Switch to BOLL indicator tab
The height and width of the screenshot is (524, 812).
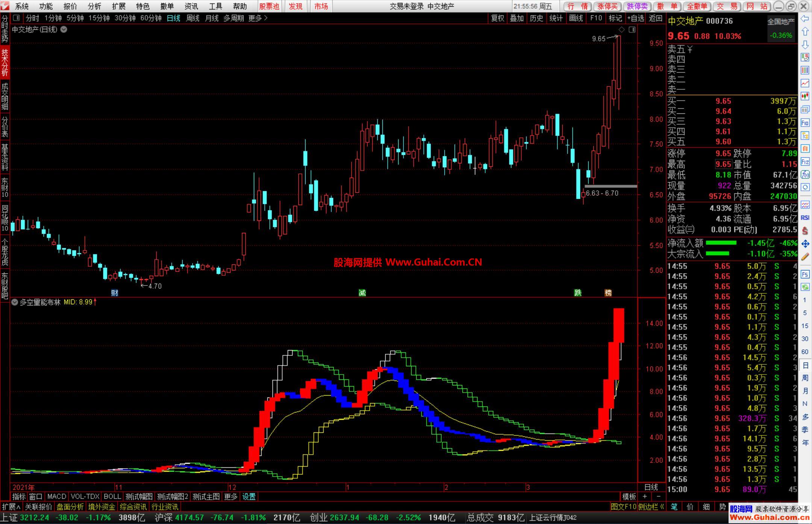click(x=112, y=497)
